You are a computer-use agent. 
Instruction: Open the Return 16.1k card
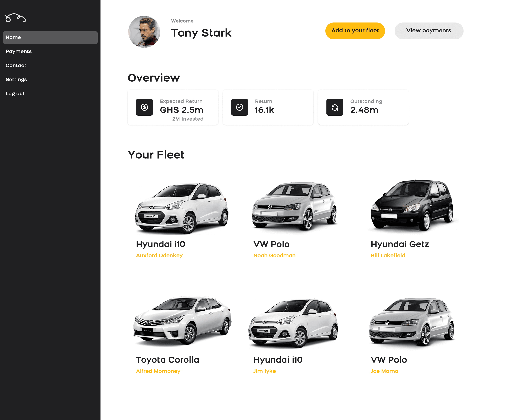pos(268,107)
